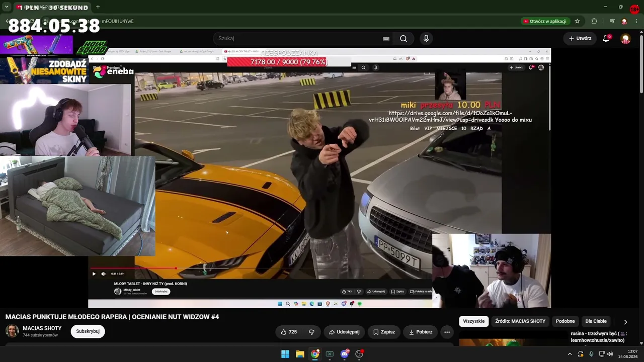Open the MACIAS SHOTY channel name link
The image size is (644, 362).
click(42, 328)
